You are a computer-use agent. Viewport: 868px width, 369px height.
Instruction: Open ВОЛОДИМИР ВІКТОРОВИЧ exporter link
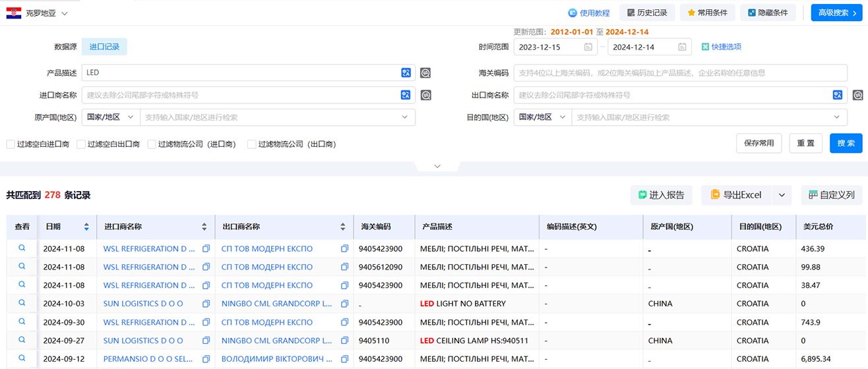coord(277,359)
